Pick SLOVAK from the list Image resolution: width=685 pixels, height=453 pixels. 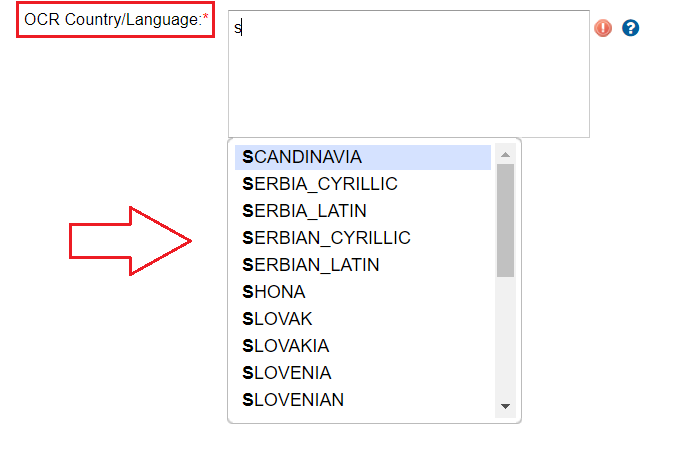point(277,319)
